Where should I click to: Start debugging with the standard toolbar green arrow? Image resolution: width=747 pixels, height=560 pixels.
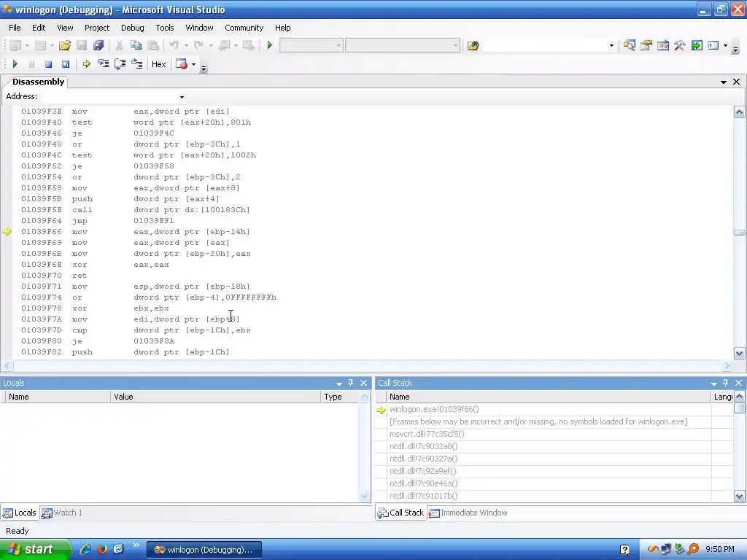pyautogui.click(x=270, y=45)
